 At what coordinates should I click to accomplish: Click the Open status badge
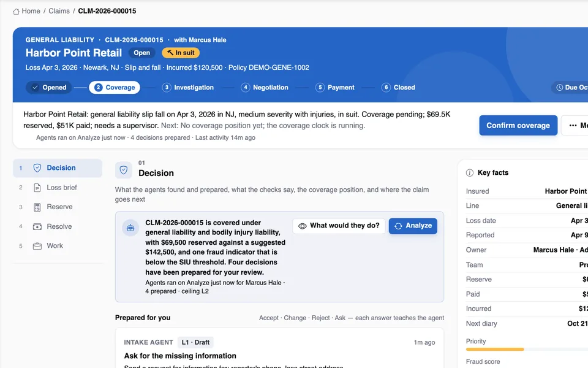point(141,53)
